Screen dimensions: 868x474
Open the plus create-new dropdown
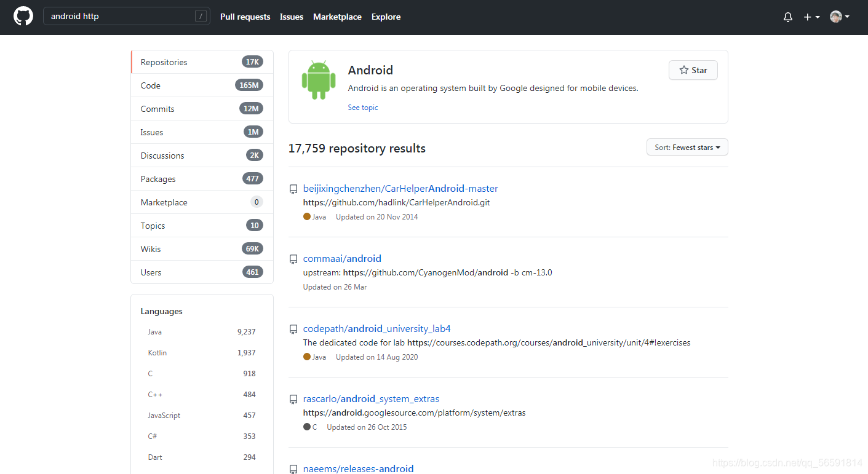pyautogui.click(x=811, y=17)
